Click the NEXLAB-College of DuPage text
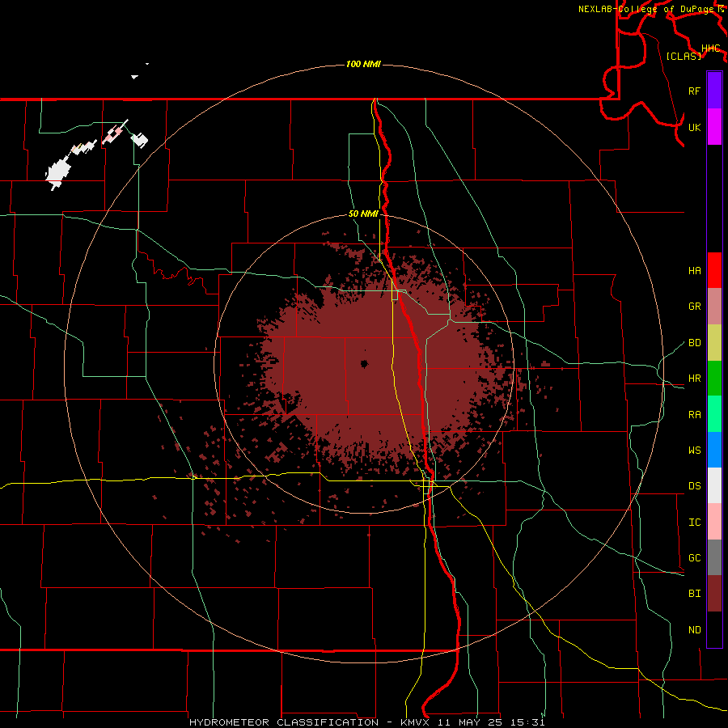 pyautogui.click(x=645, y=9)
